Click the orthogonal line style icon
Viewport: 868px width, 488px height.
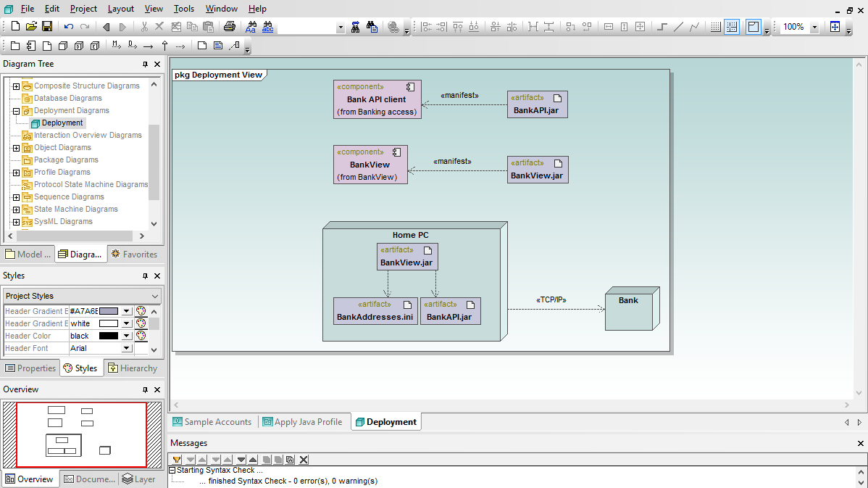662,27
